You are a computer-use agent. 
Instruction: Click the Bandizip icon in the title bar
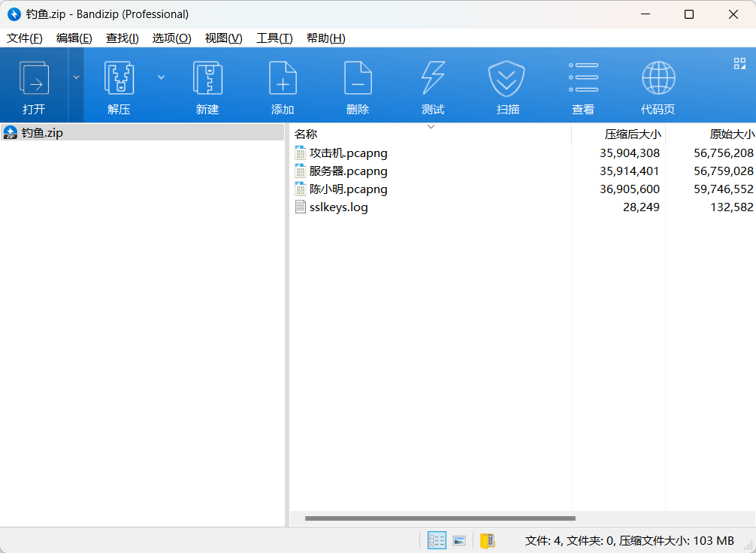(x=14, y=14)
